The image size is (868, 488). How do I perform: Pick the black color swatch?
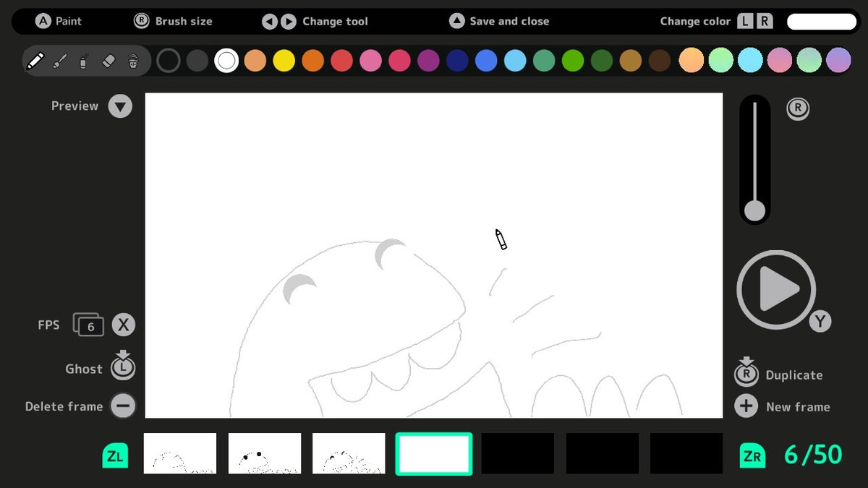169,61
